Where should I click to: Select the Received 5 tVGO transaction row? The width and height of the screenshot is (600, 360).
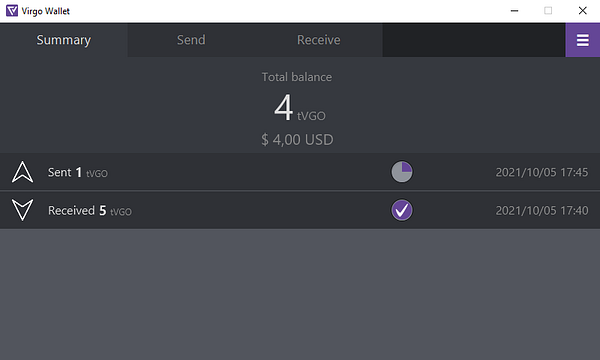click(300, 210)
